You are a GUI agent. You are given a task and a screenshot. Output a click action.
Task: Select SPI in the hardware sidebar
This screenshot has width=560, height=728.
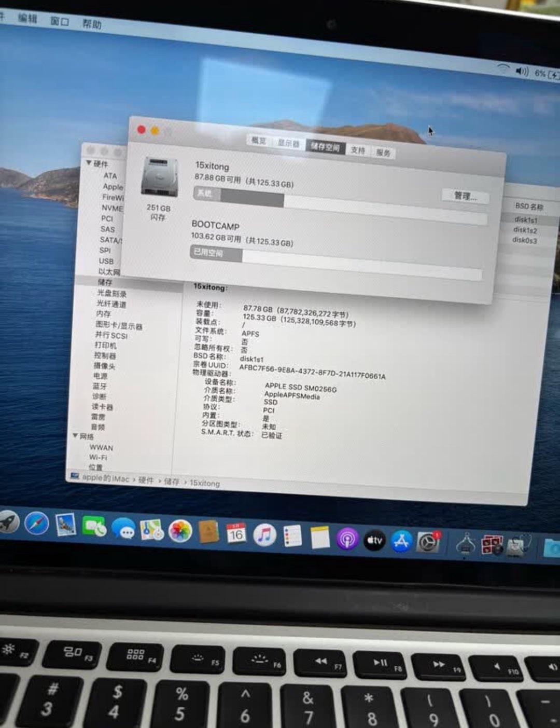pos(105,250)
